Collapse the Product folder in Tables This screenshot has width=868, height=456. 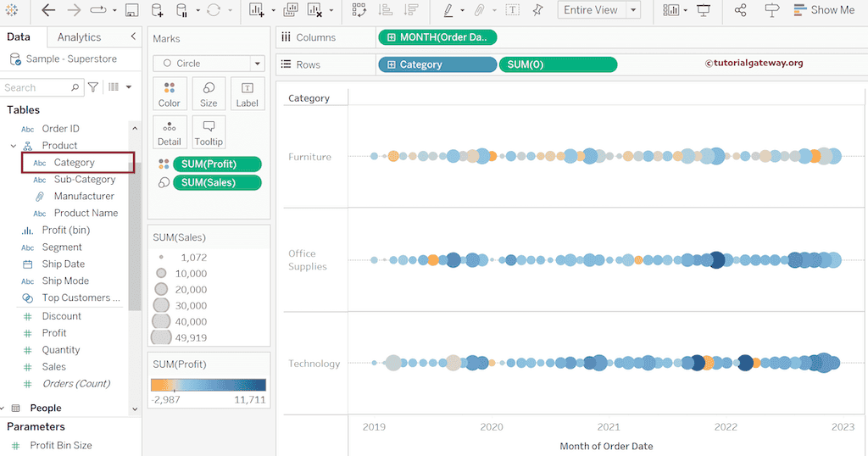(x=13, y=146)
